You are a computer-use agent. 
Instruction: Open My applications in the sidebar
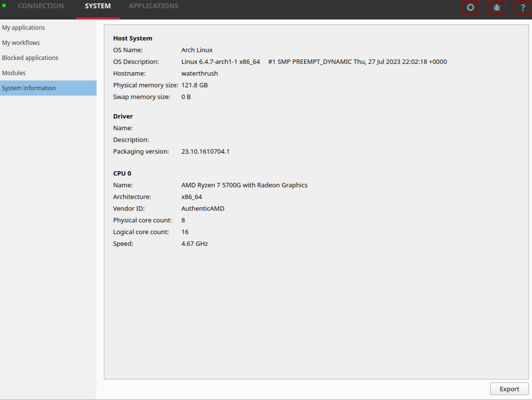tap(23, 28)
